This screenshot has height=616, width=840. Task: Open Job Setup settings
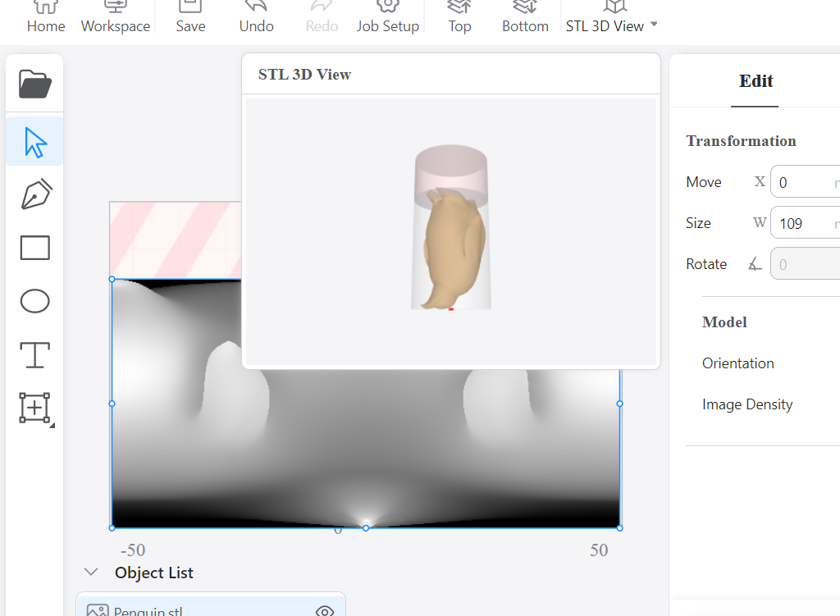click(388, 18)
